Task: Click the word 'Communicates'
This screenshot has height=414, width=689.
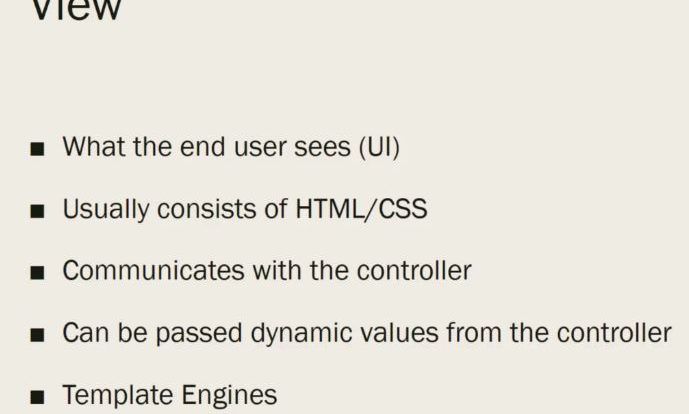Action: point(153,270)
